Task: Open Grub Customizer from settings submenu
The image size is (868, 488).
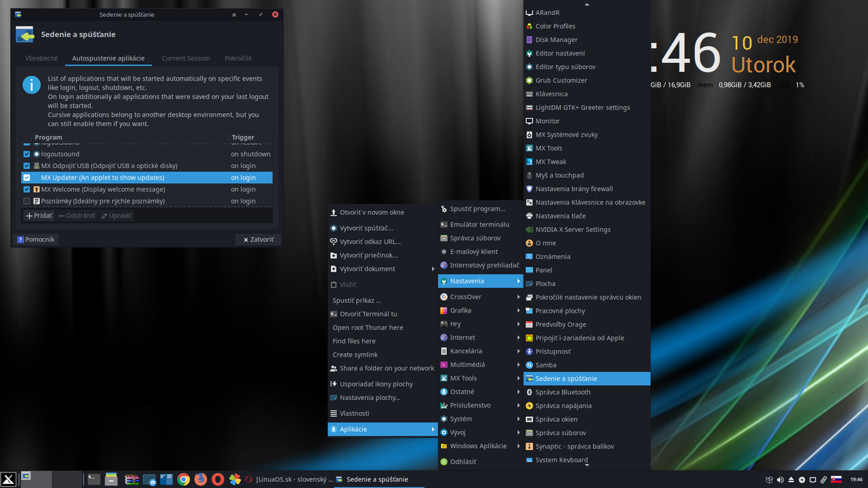Action: point(587,80)
